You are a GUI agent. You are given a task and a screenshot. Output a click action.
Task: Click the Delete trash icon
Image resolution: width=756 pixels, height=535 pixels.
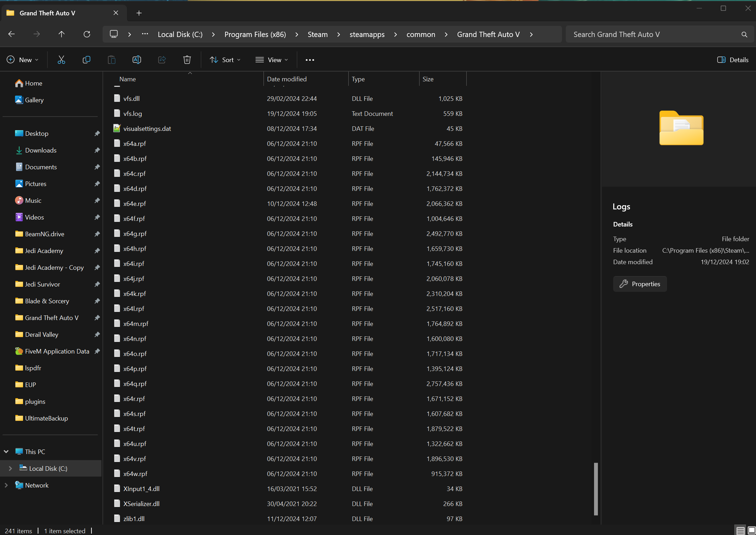tap(187, 60)
